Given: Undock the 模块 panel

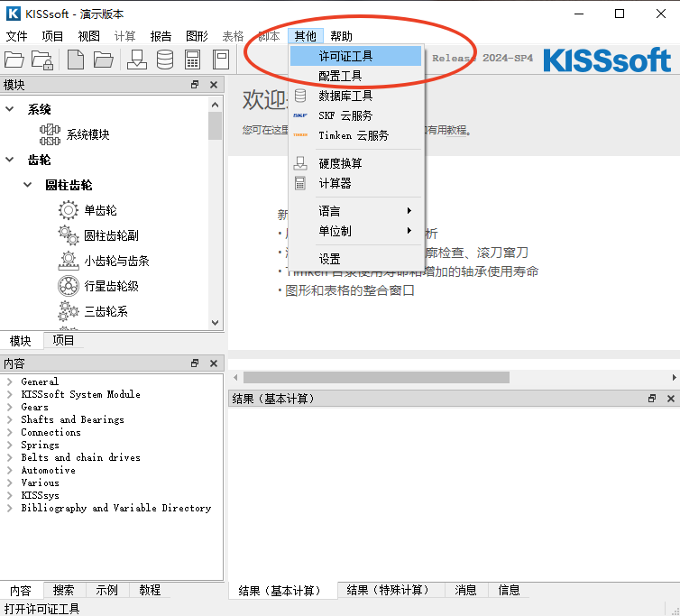Looking at the screenshot, I should point(195,85).
